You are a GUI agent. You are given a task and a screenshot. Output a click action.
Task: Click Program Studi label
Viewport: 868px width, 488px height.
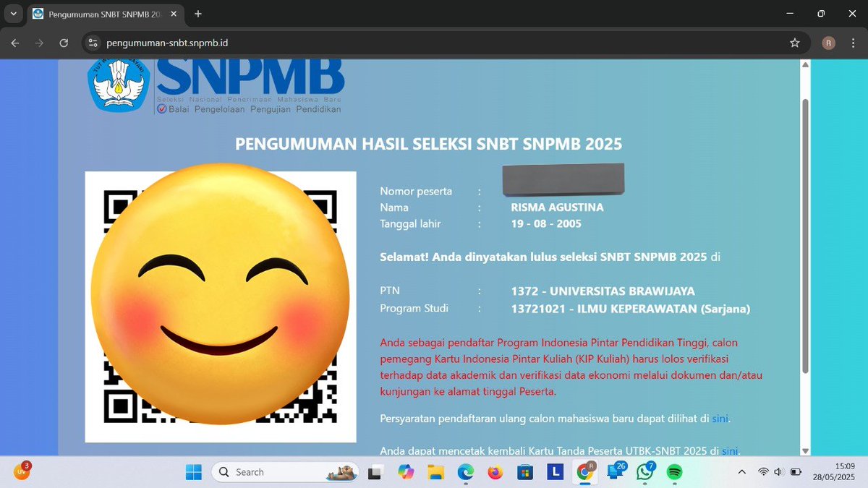coord(414,309)
